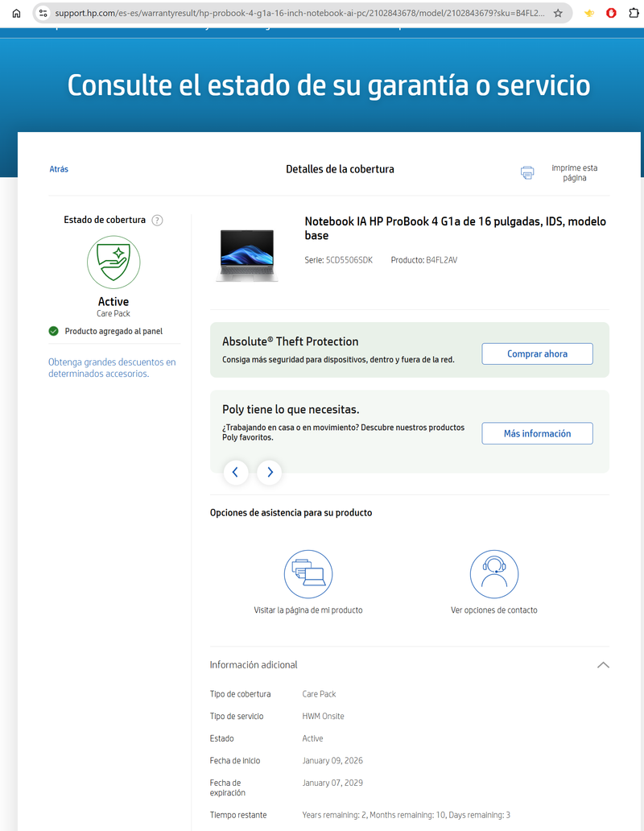644x831 pixels.
Task: Show previous promotion with left arrow
Action: (236, 472)
